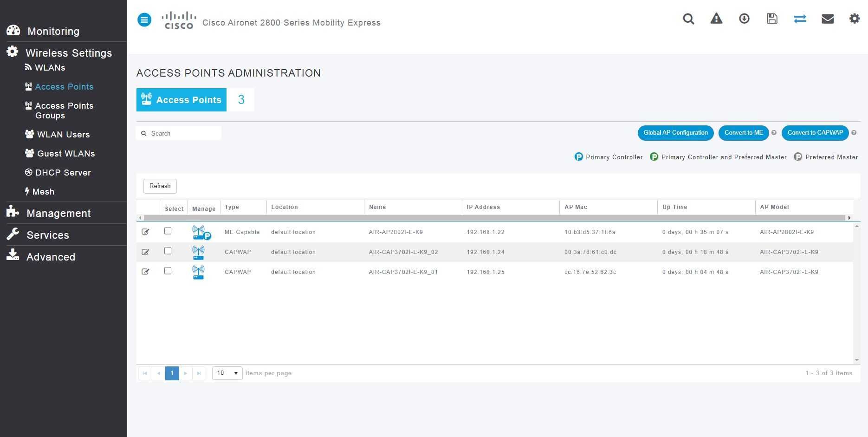The width and height of the screenshot is (868, 437).
Task: Sort by the Up Time column header
Action: [x=674, y=207]
